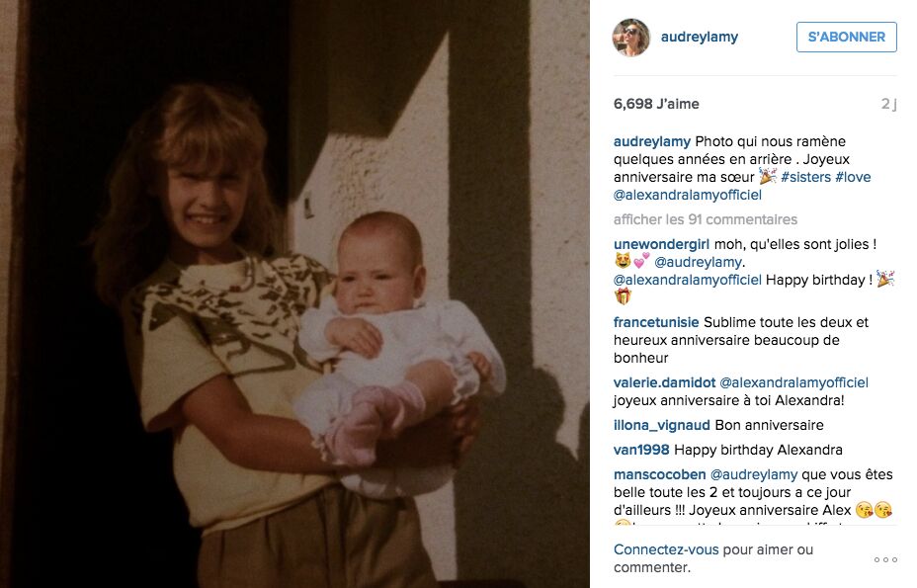The width and height of the screenshot is (917, 588).
Task: Open unewondergirl commenter profile
Action: click(661, 244)
